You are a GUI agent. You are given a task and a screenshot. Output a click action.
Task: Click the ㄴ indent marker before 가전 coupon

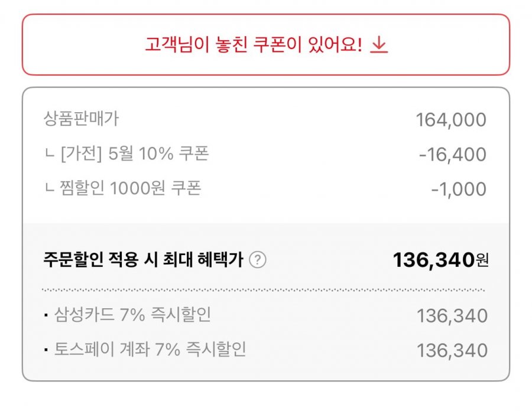(50, 155)
